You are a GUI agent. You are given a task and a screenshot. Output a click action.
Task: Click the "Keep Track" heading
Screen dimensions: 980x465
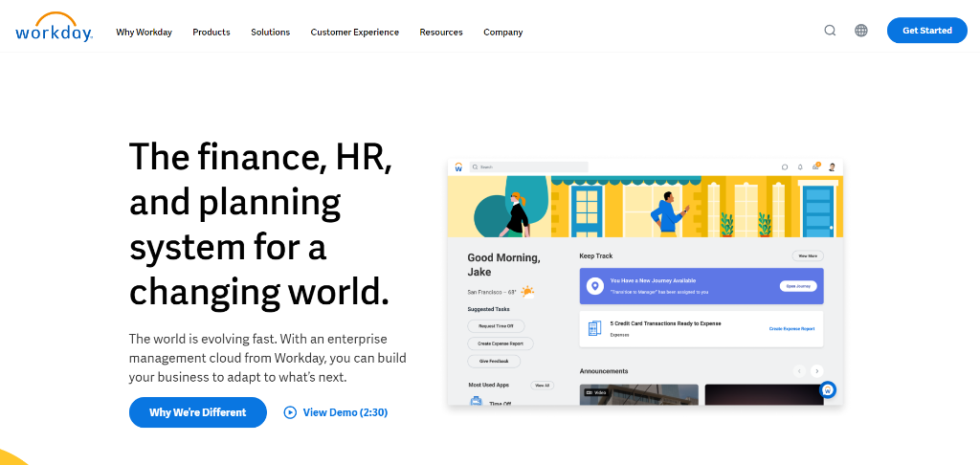[595, 255]
